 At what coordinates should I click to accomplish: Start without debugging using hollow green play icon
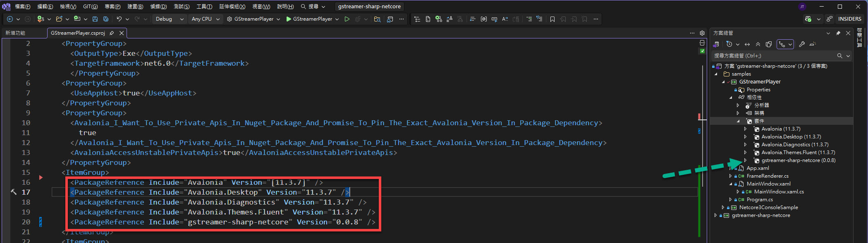(x=347, y=19)
